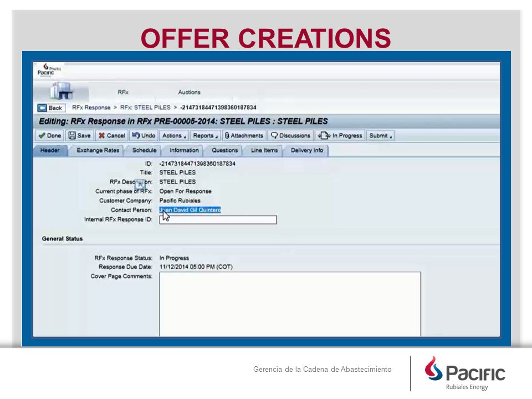
Task: Click the breadcrumb ID number after STEEL PILES
Action: click(x=218, y=108)
